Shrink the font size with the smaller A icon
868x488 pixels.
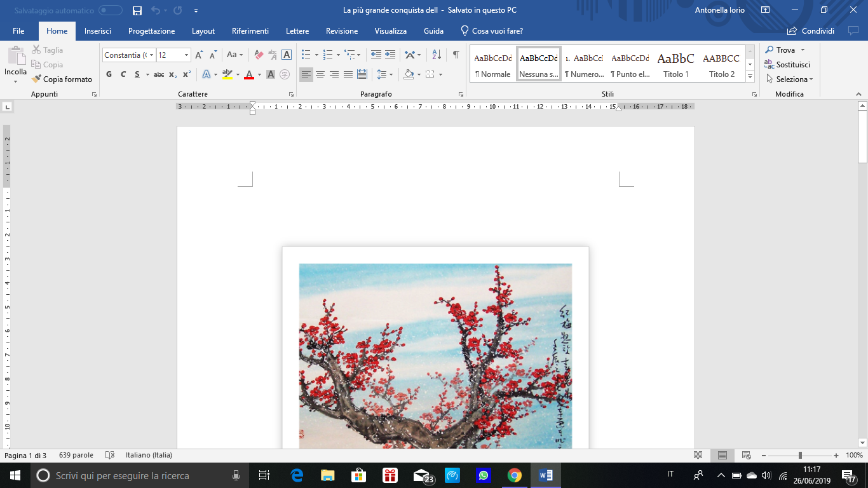tap(214, 55)
